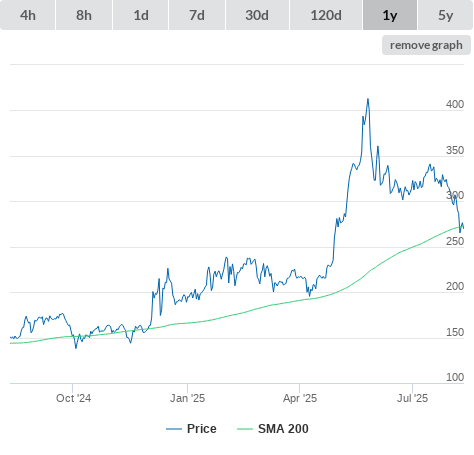This screenshot has height=455, width=474.
Task: Switch to the 8h time range
Action: pyautogui.click(x=84, y=15)
